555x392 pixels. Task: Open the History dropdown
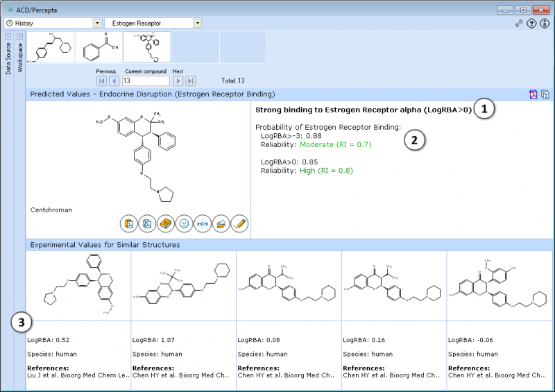coord(96,23)
